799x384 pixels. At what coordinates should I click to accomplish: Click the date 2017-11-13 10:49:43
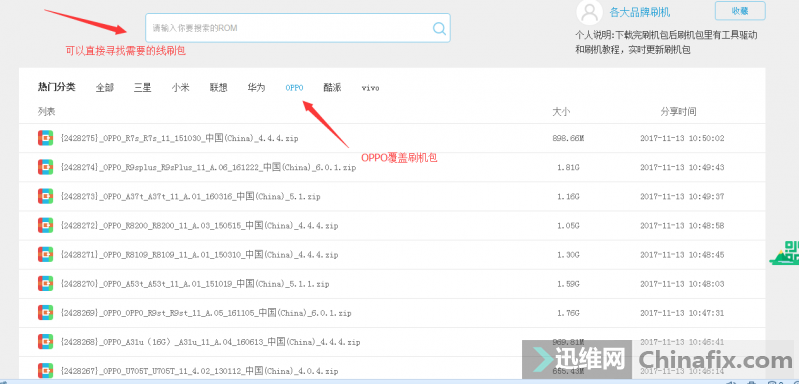682,167
